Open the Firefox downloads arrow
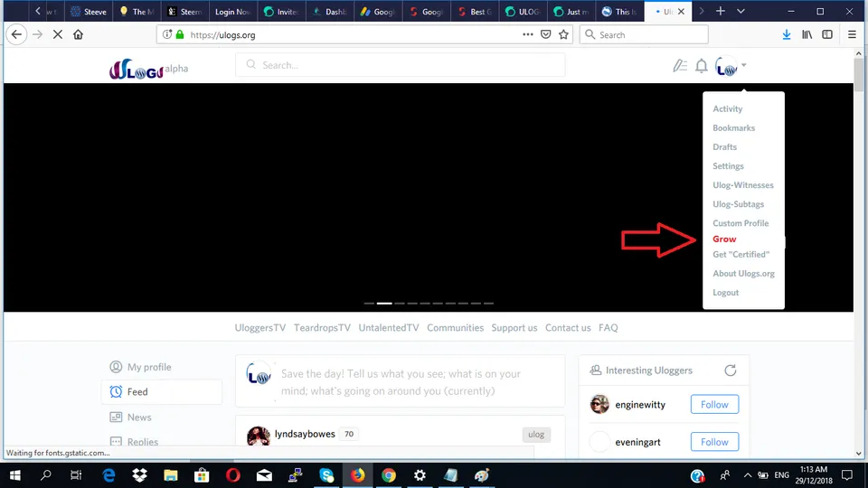The height and width of the screenshot is (488, 868). coord(787,34)
